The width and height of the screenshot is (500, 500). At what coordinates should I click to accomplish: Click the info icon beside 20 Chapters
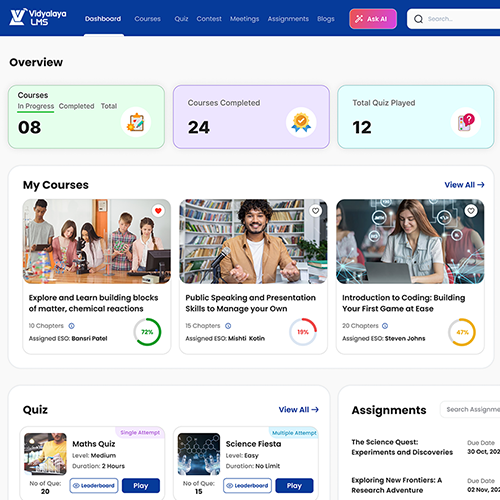(385, 326)
